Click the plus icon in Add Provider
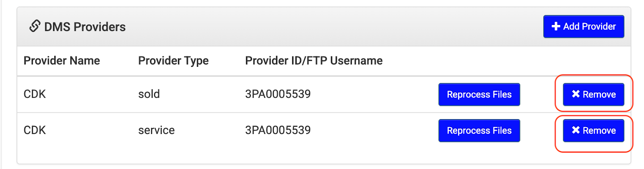 556,27
